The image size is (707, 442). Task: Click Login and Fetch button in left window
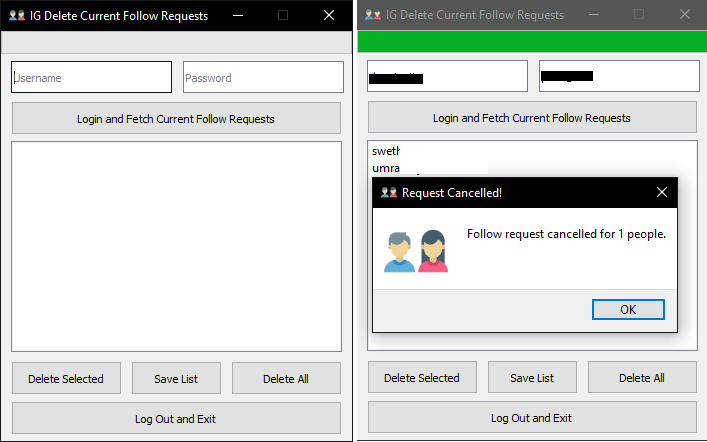point(176,118)
